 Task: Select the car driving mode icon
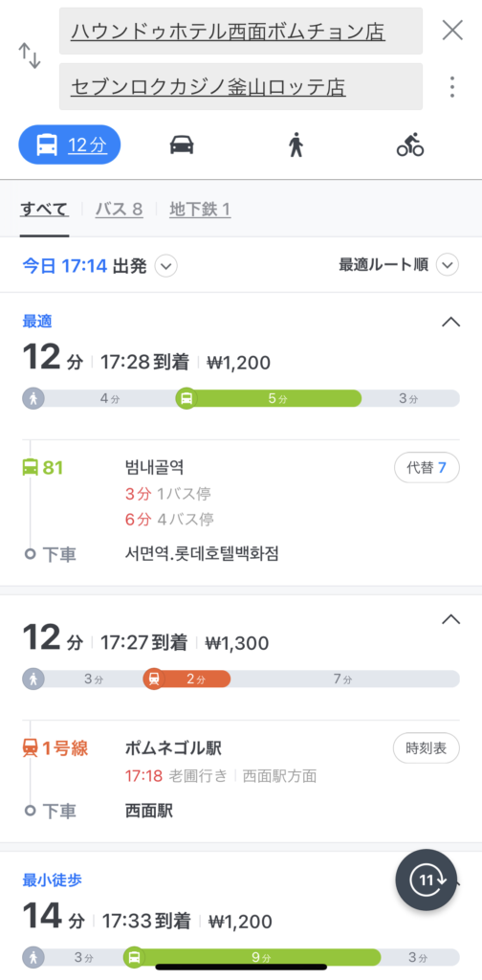tap(182, 145)
